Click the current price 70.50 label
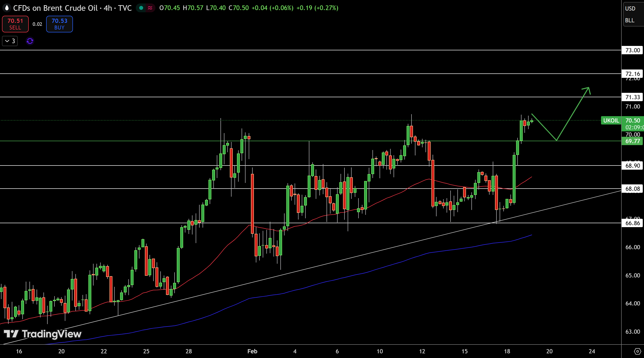Viewport: 644px width, 358px height. [x=633, y=121]
